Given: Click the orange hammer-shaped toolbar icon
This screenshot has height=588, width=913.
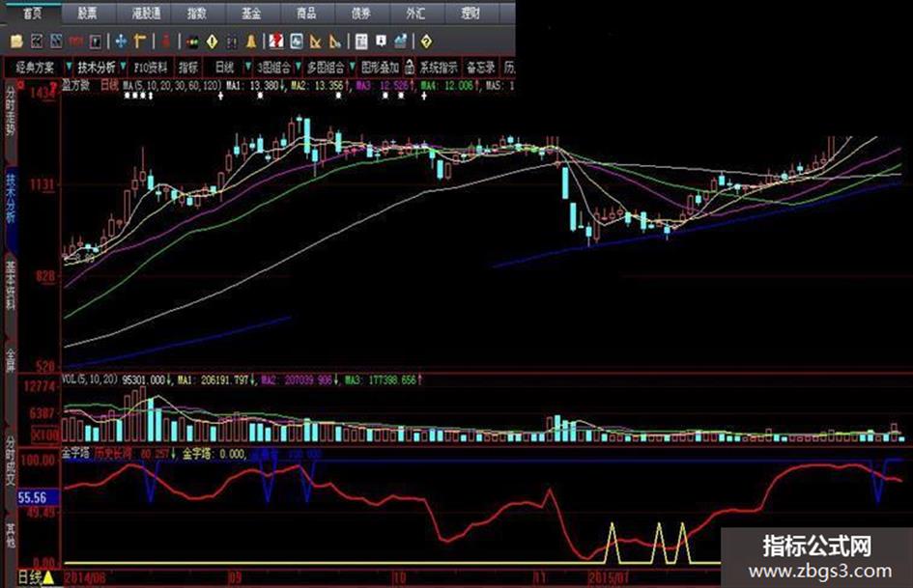Looking at the screenshot, I should 140,41.
